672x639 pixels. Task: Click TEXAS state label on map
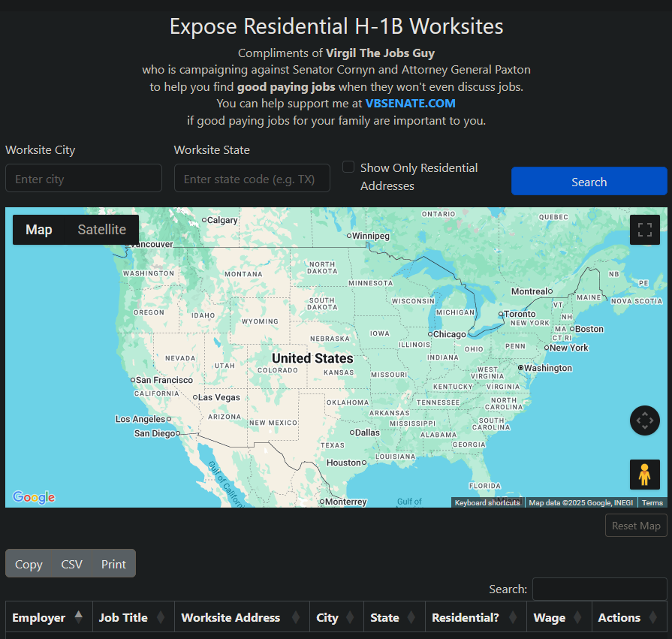[333, 445]
